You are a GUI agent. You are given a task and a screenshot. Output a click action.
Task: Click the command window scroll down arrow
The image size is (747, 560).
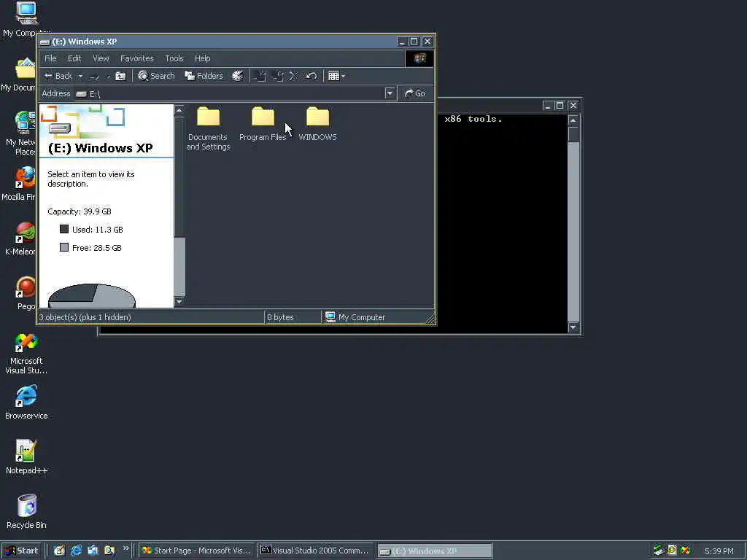[573, 327]
